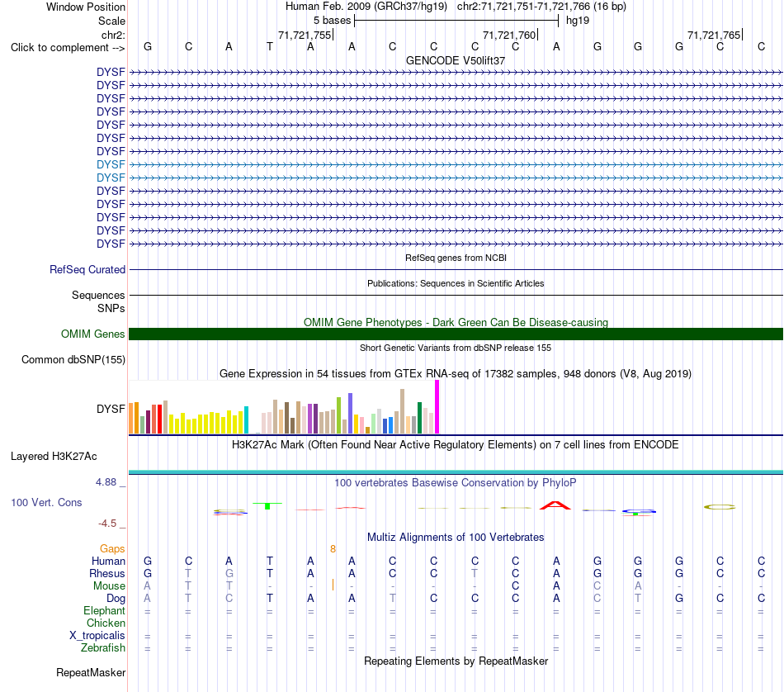
Task: Click the dark green OMIM gene bar
Action: point(456,334)
